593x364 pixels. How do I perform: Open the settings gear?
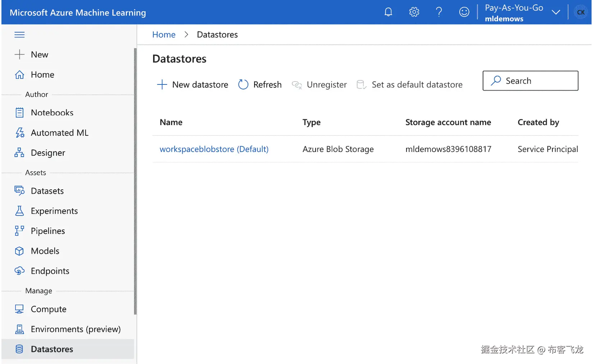[x=414, y=12]
